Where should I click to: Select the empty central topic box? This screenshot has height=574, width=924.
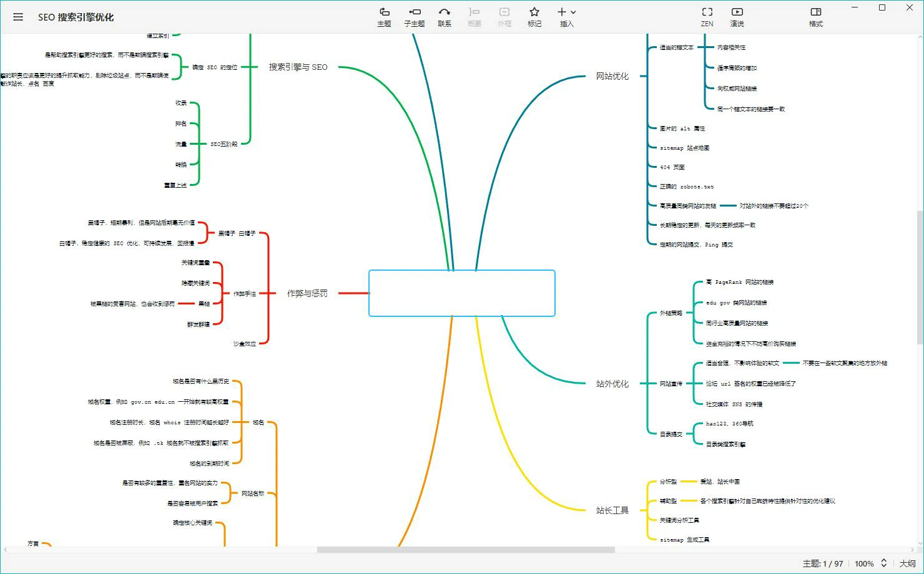tap(461, 293)
